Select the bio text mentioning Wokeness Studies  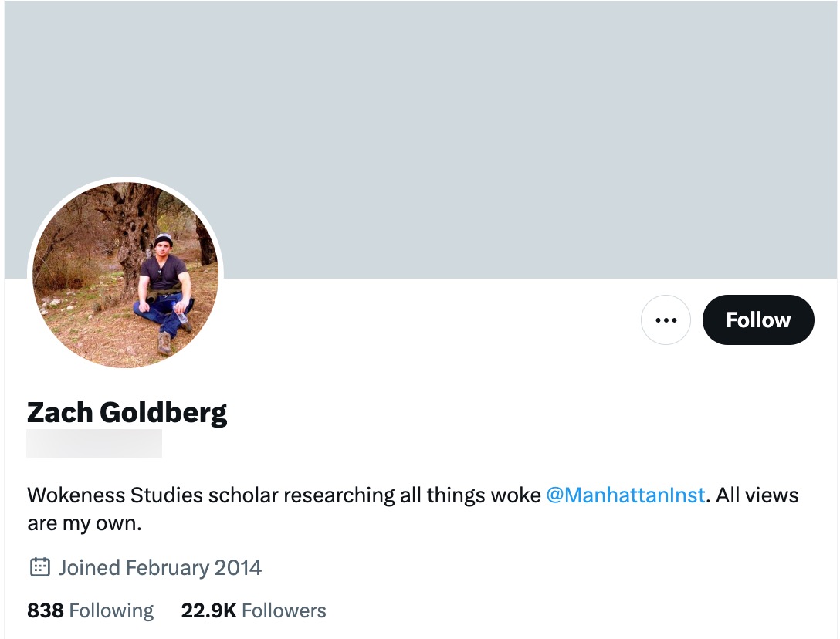[x=232, y=495]
